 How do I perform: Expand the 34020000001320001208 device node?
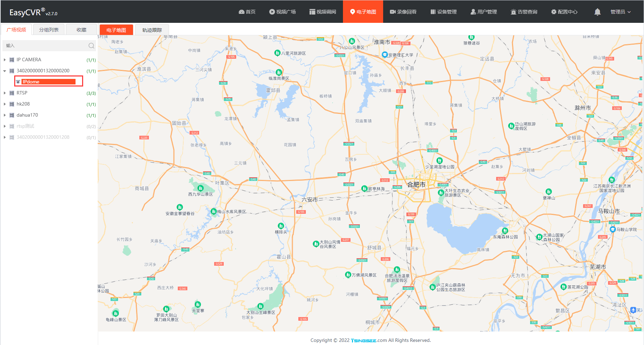point(5,137)
